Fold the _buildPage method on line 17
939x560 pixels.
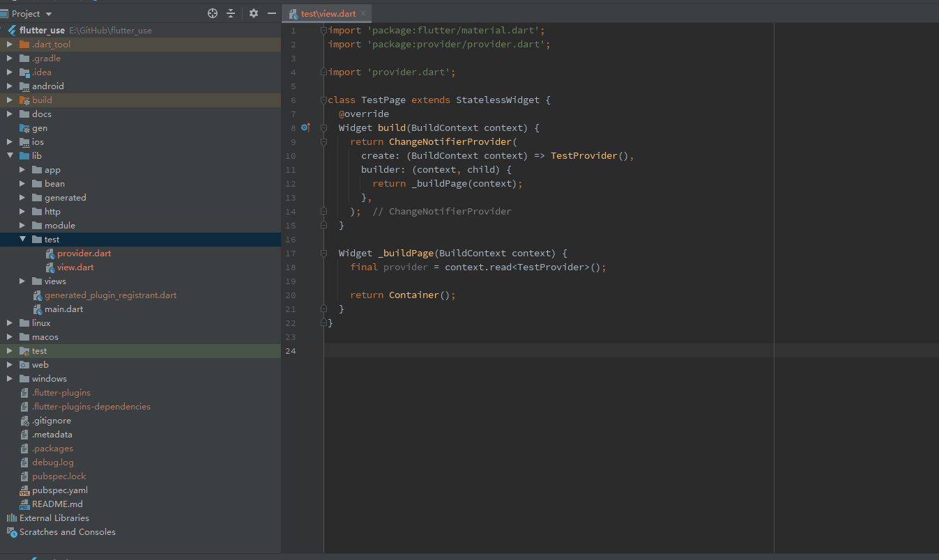click(323, 254)
